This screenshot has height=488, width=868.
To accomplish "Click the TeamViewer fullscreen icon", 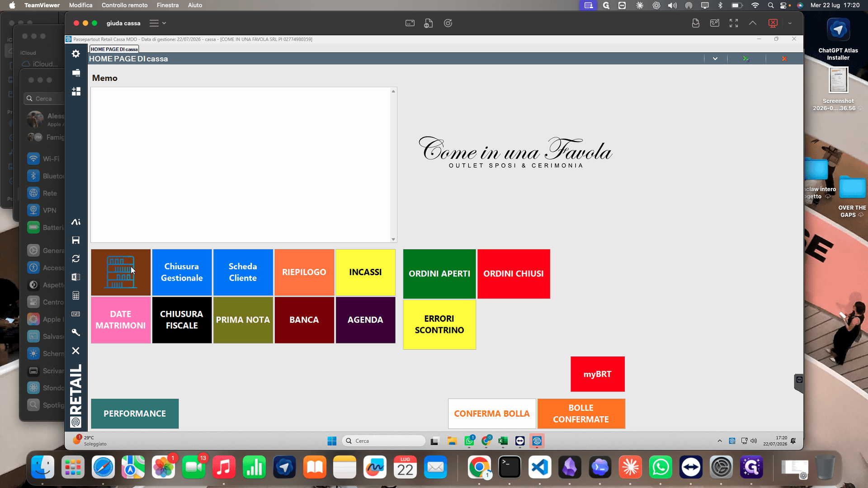I will click(x=734, y=23).
